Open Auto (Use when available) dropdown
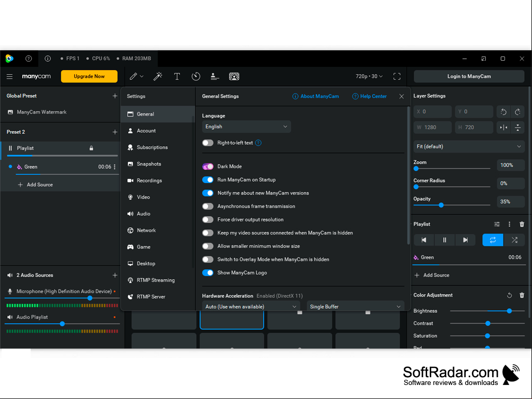The width and height of the screenshot is (532, 399). [x=251, y=306]
